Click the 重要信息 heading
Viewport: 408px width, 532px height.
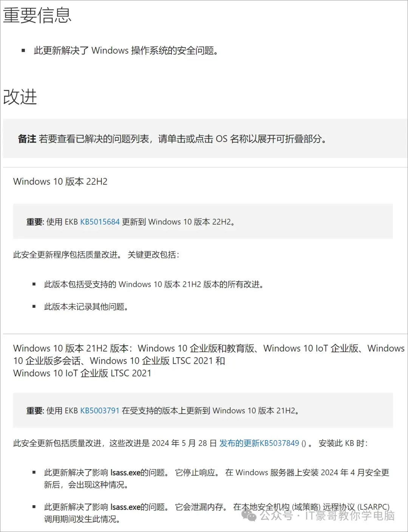tap(37, 16)
